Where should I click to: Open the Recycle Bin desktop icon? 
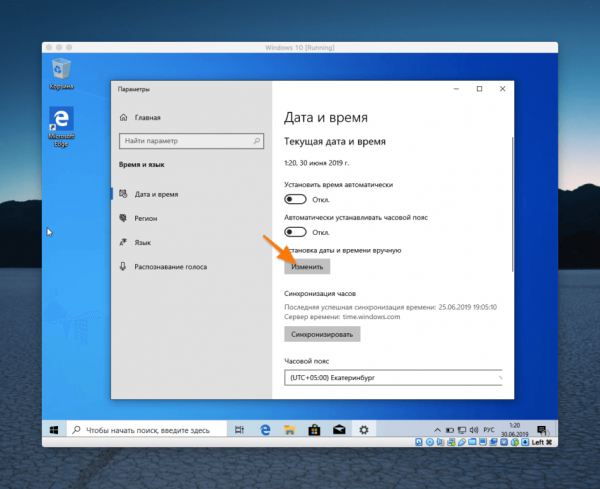pos(61,73)
